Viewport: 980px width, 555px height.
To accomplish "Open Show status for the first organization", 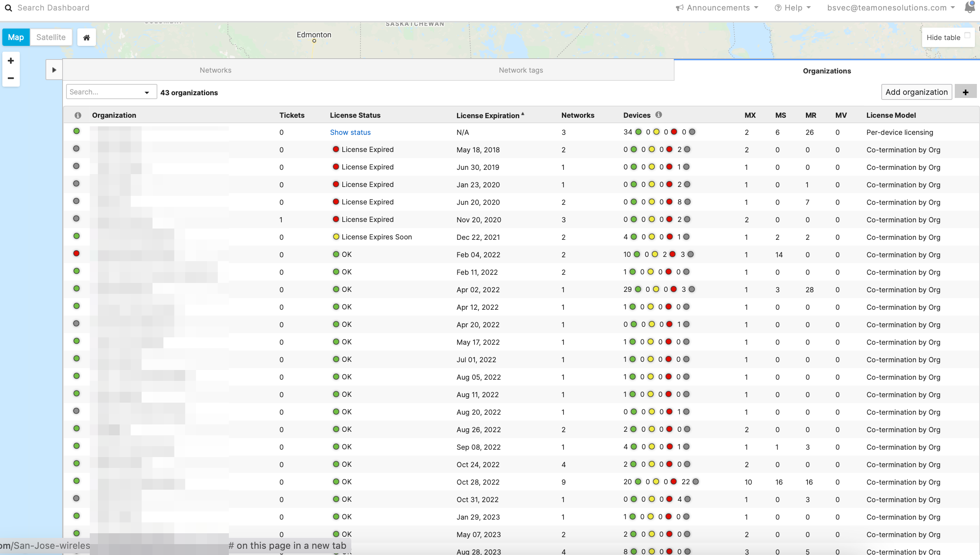I will (x=350, y=132).
